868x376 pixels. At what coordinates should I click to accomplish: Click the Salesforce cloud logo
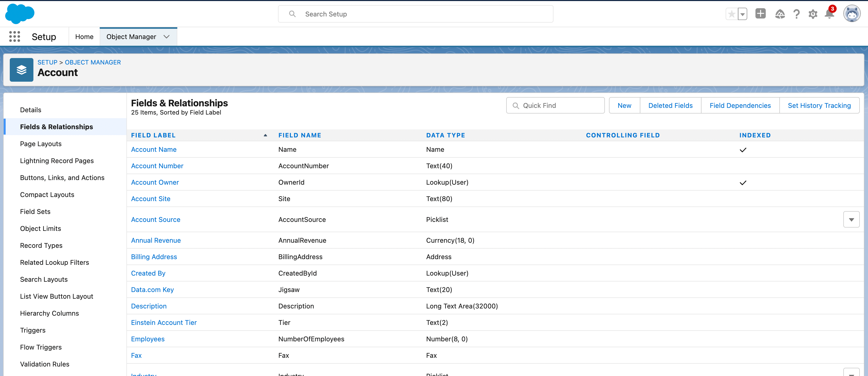[x=20, y=14]
